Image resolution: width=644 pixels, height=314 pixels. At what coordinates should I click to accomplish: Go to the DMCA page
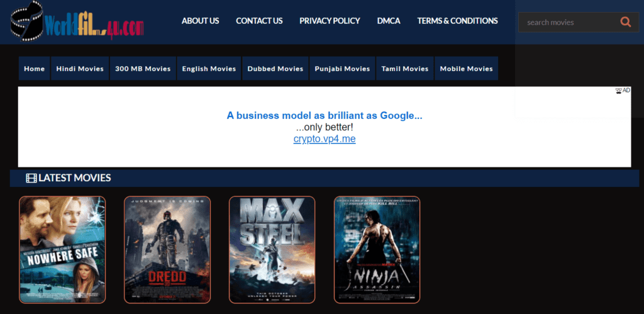(x=389, y=21)
